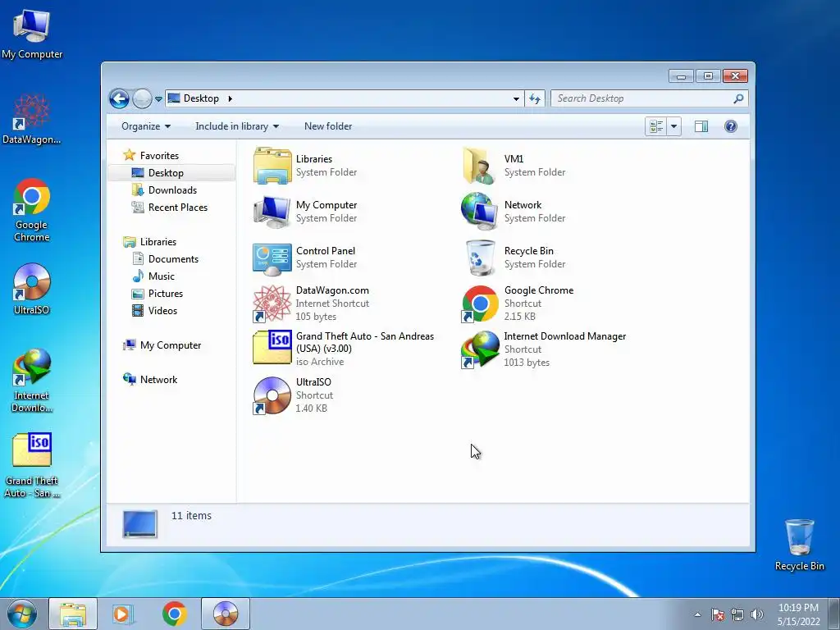Click the Show desktop strip after the clock

pyautogui.click(x=834, y=614)
